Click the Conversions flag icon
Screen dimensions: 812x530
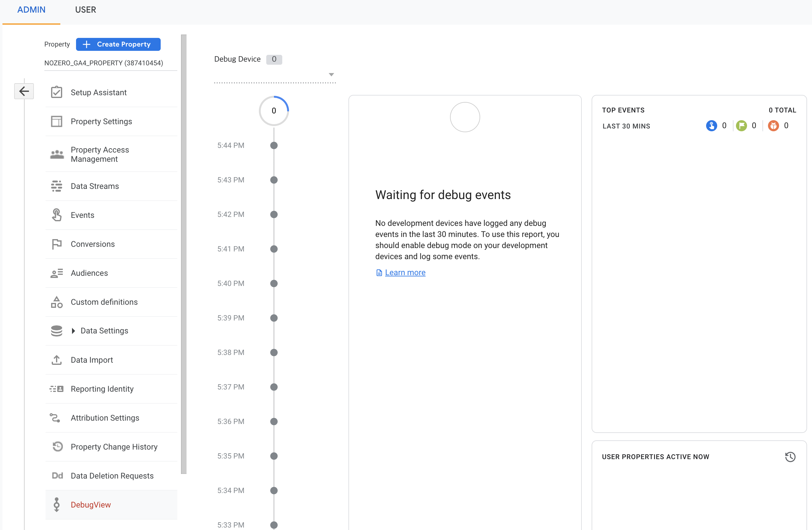57,244
